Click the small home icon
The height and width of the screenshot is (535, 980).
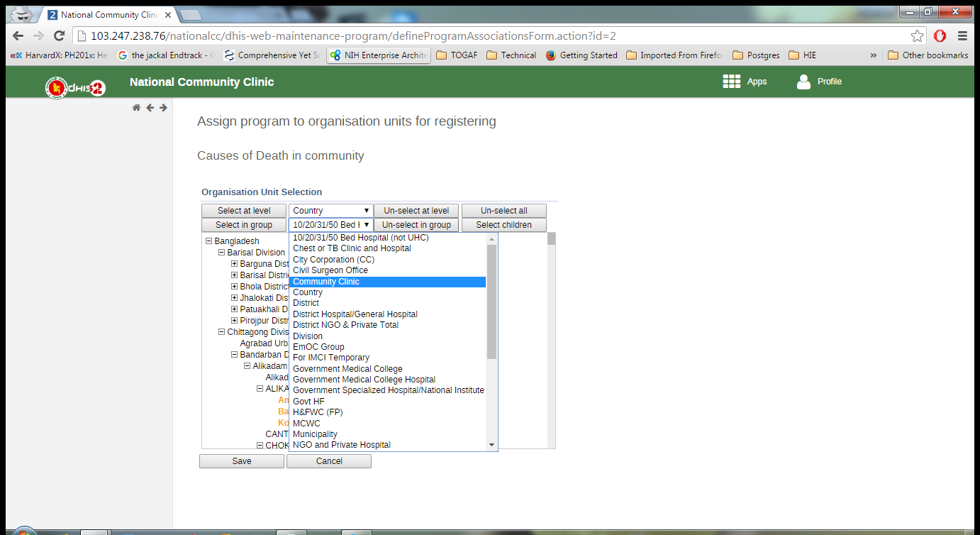pos(137,108)
